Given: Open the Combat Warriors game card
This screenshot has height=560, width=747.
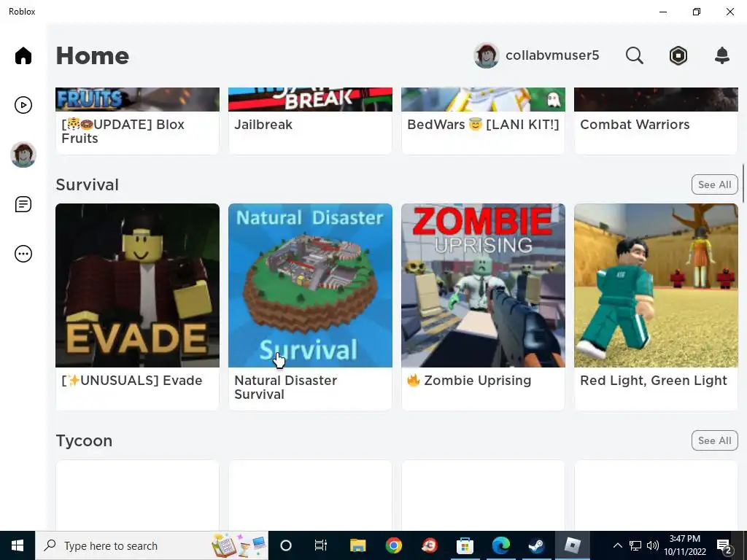Looking at the screenshot, I should click(656, 121).
